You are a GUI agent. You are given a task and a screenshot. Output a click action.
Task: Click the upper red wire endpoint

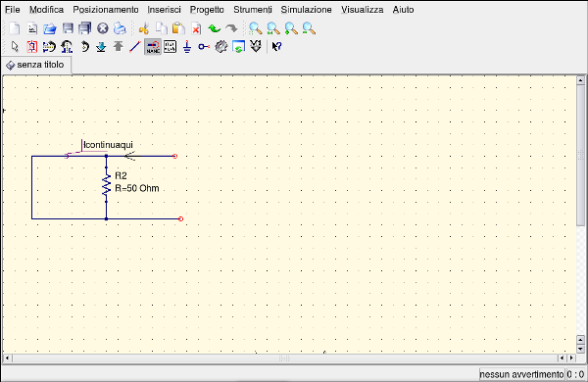pyautogui.click(x=174, y=157)
